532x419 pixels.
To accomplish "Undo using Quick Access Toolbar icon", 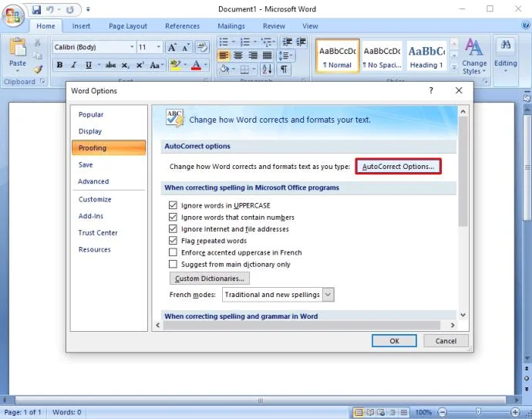I will pos(50,9).
